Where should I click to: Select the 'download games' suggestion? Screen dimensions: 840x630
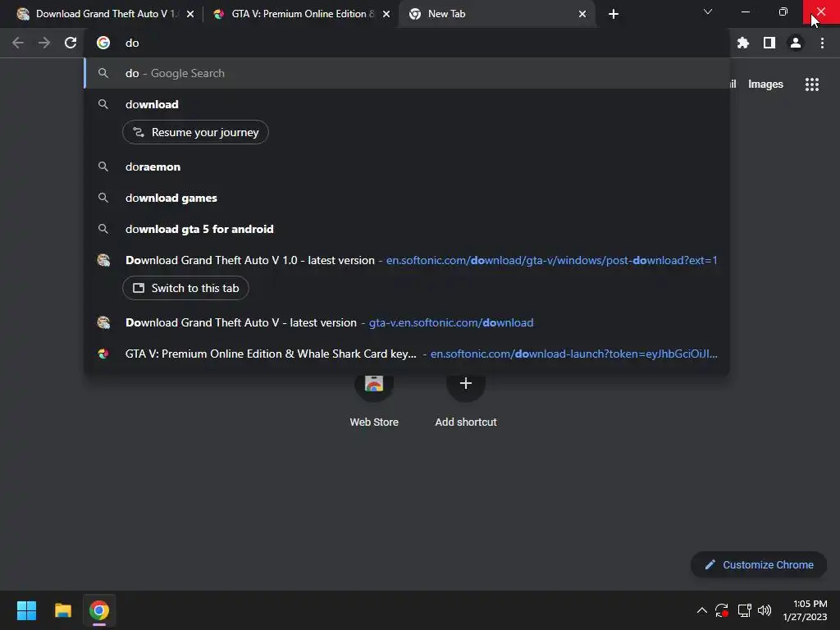pyautogui.click(x=407, y=198)
